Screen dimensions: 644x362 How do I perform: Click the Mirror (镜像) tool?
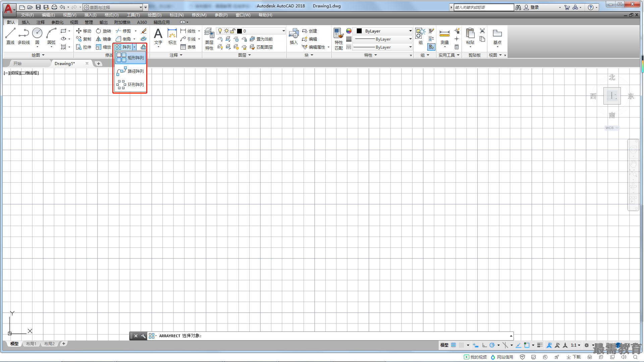click(103, 39)
